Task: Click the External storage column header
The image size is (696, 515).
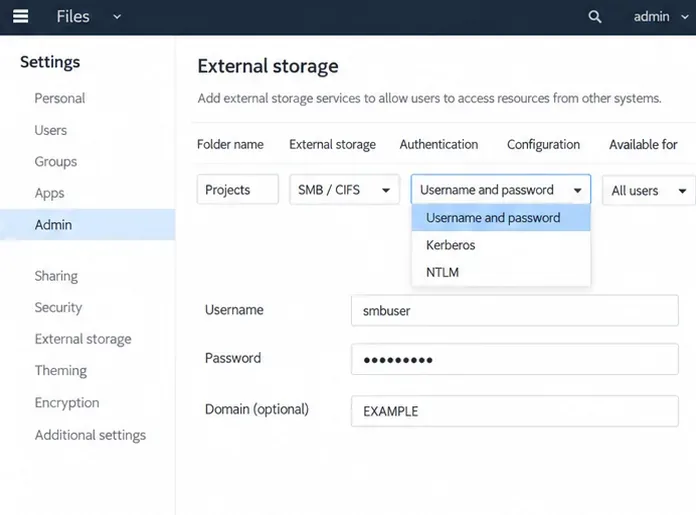Action: [332, 144]
